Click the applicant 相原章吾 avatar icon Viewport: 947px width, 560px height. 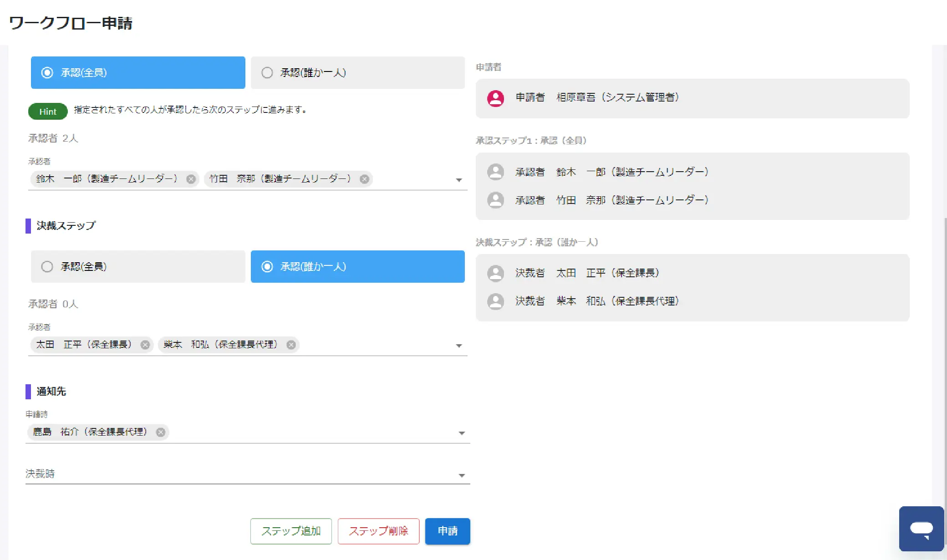[x=495, y=98]
